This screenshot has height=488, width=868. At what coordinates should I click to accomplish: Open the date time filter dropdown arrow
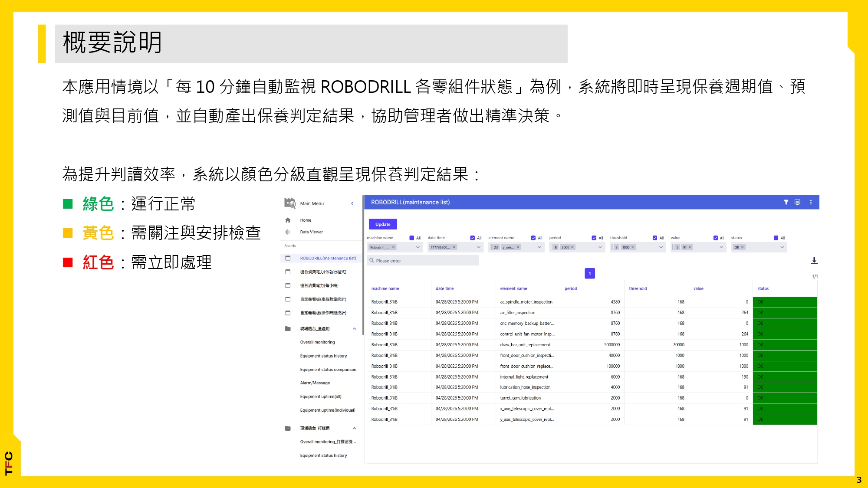click(x=479, y=247)
